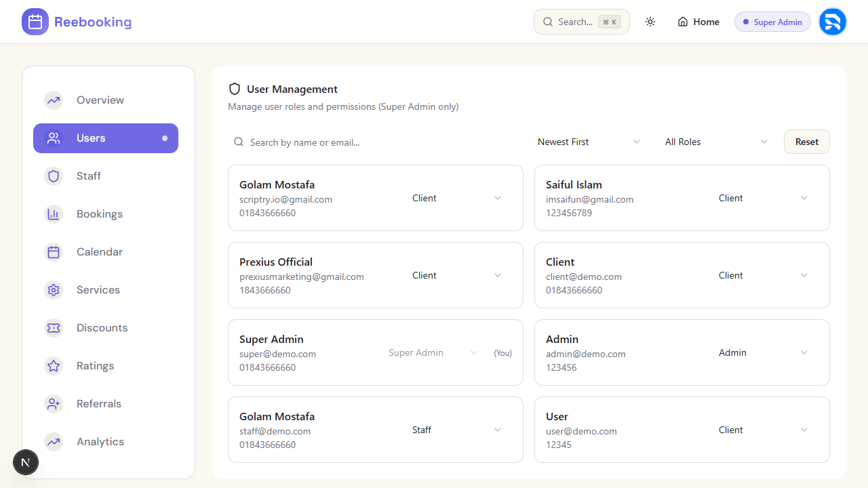This screenshot has height=488, width=868.
Task: Click the Ratings star icon
Action: click(54, 366)
